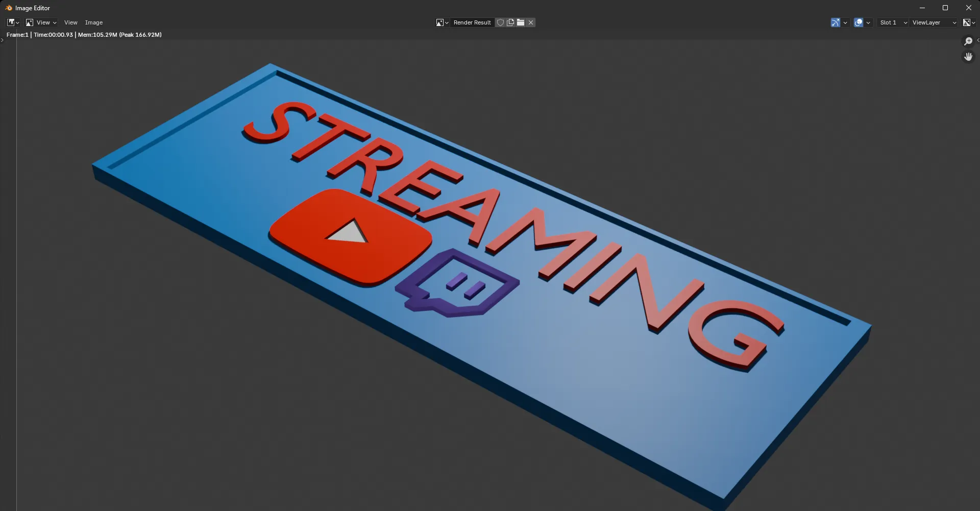Click the new image copy icon
The width and height of the screenshot is (980, 511).
point(510,22)
